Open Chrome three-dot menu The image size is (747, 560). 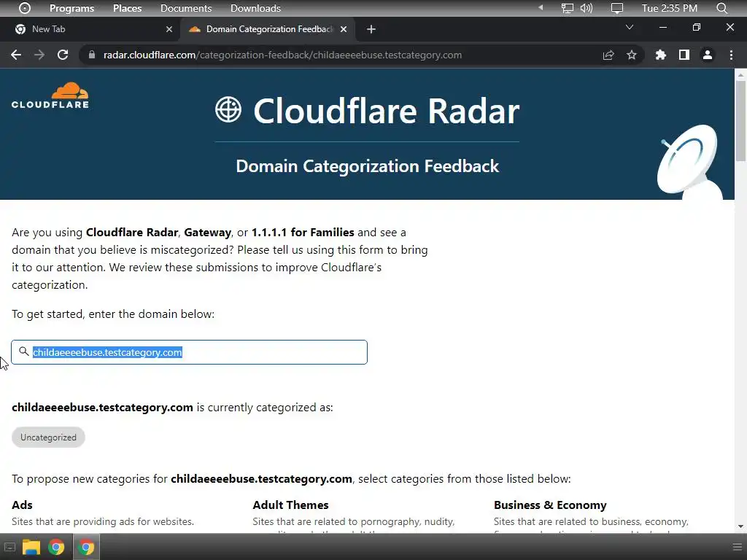click(x=731, y=55)
